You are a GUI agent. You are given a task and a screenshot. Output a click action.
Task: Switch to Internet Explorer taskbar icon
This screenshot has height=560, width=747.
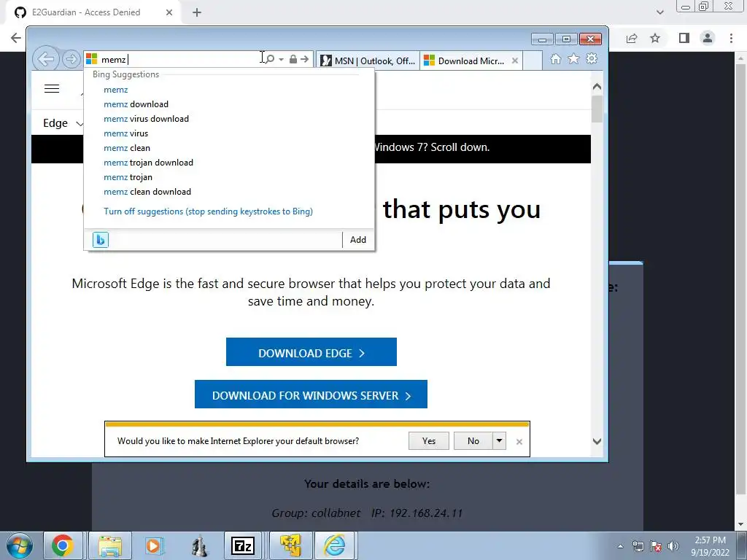click(x=335, y=545)
